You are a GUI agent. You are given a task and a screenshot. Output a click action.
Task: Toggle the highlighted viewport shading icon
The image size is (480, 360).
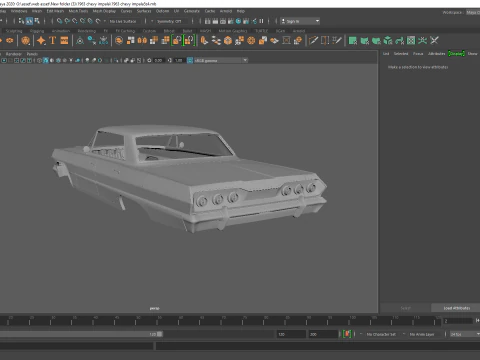pyautogui.click(x=46, y=60)
